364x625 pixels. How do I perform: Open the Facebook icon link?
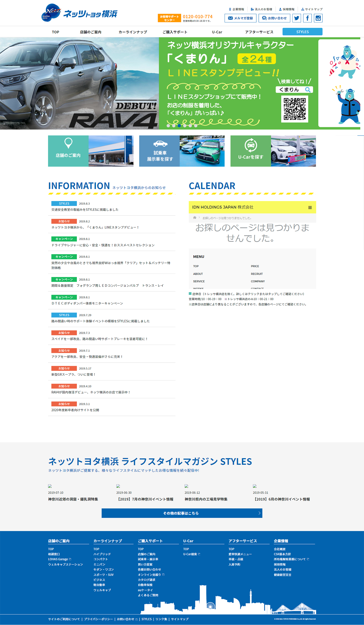(307, 18)
